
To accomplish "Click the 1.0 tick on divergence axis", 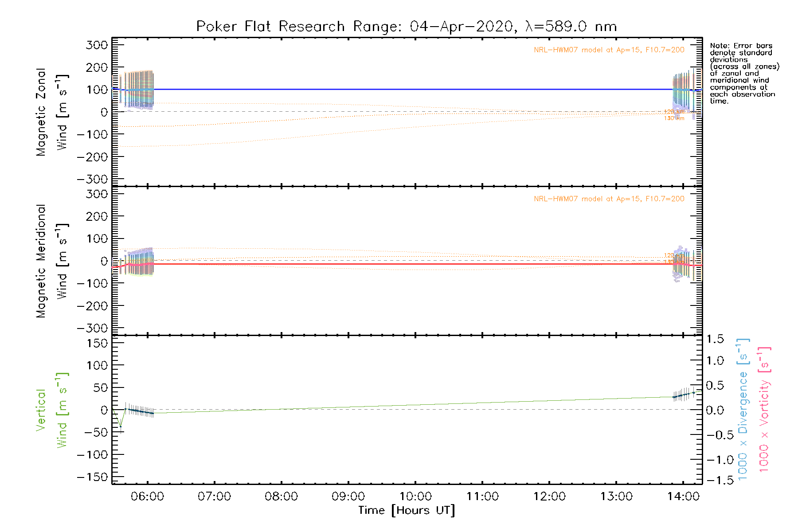I will click(716, 360).
